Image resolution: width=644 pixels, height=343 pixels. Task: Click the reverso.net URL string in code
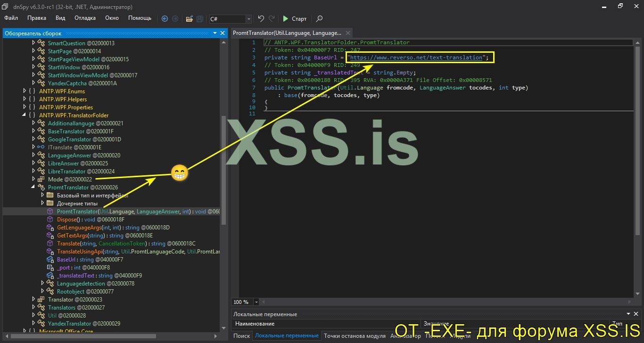pyautogui.click(x=417, y=57)
